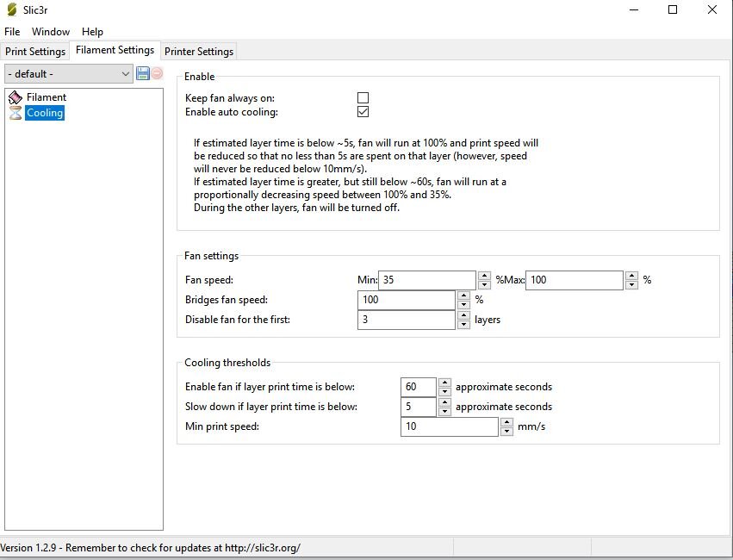The height and width of the screenshot is (560, 733).
Task: Open the default preset dropdown
Action: [69, 74]
